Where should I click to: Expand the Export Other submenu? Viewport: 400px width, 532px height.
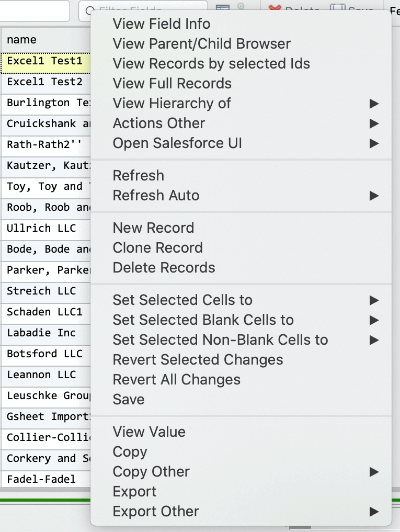click(x=241, y=512)
